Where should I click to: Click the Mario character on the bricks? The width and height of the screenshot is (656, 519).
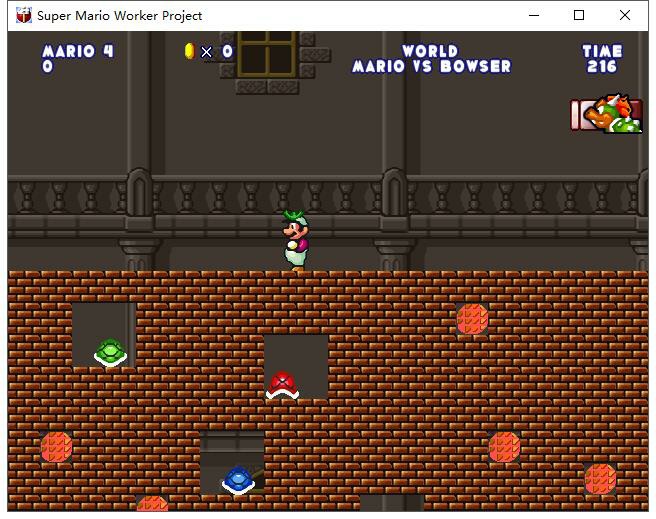(296, 241)
